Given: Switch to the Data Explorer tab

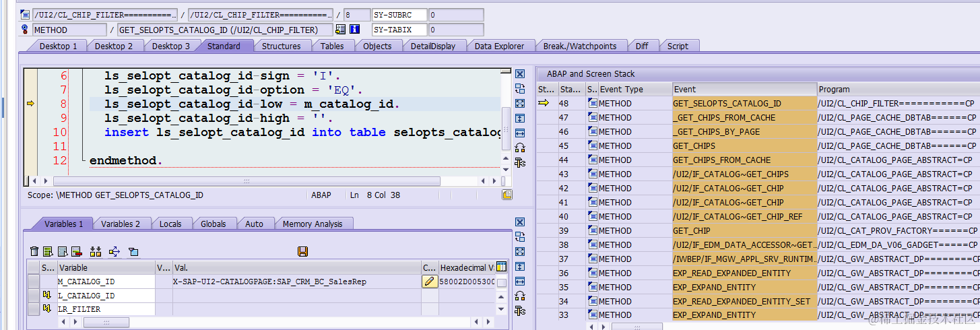Looking at the screenshot, I should [x=499, y=46].
